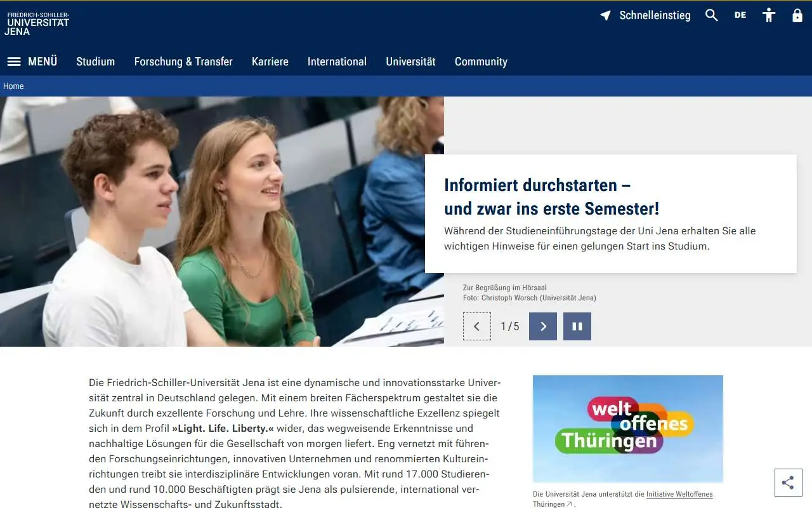Image resolution: width=812 pixels, height=508 pixels.
Task: Open Forschung & Transfer menu
Action: [x=183, y=62]
